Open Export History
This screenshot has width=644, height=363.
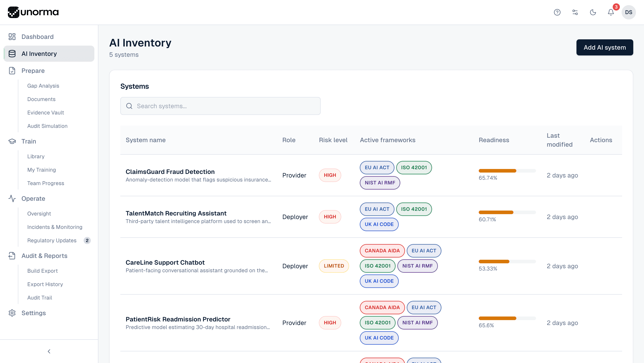click(45, 284)
